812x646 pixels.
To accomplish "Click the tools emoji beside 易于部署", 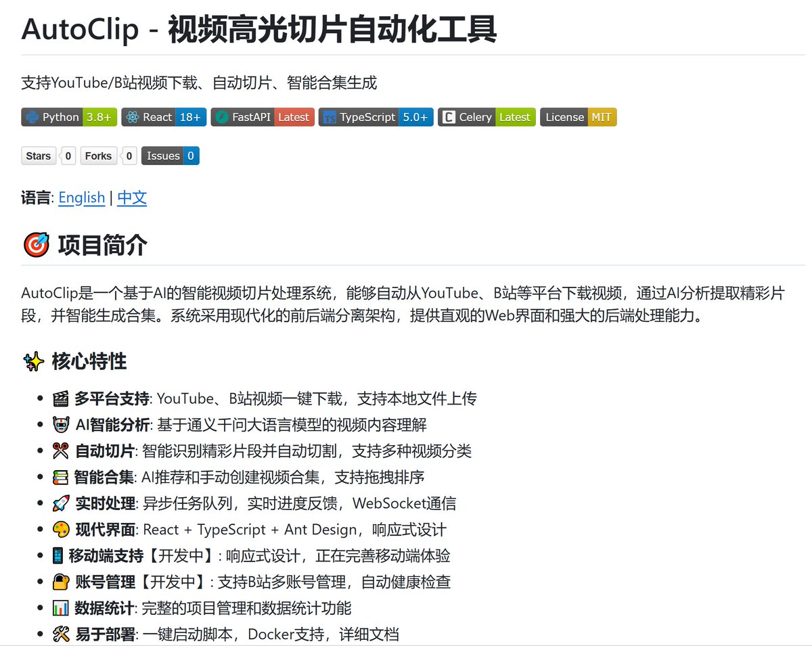I will tap(61, 635).
